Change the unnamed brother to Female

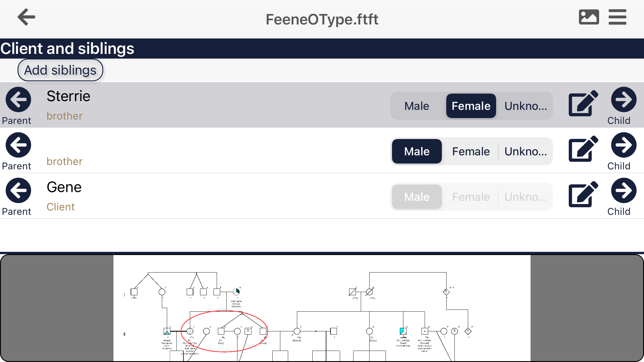click(471, 151)
